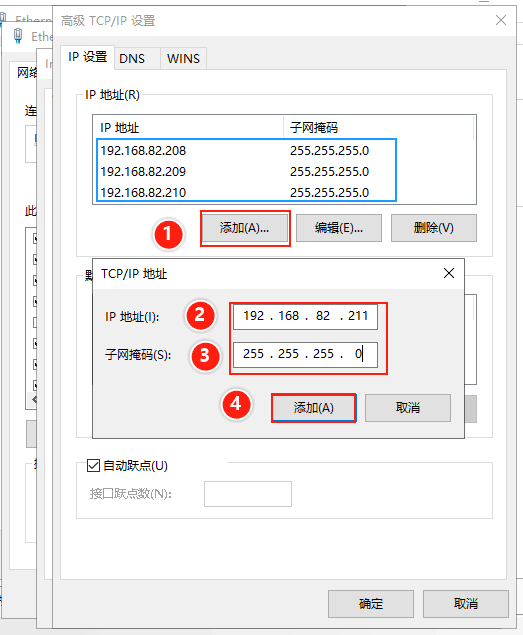Screen dimensions: 523x635
Task: Select the IP 设置 tab
Action: coord(88,57)
